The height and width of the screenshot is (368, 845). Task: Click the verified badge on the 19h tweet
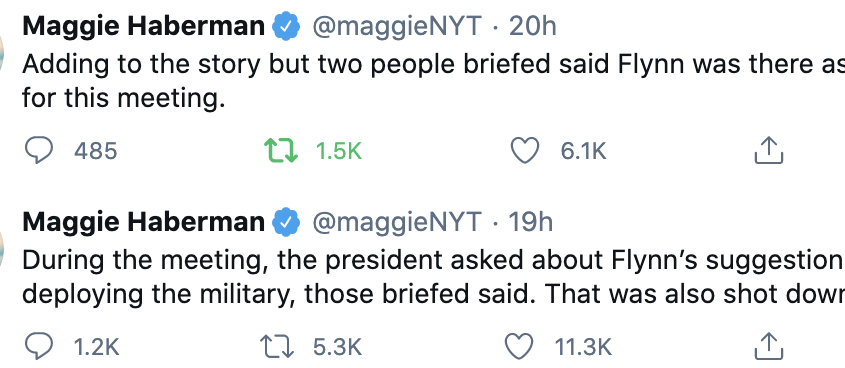click(286, 222)
